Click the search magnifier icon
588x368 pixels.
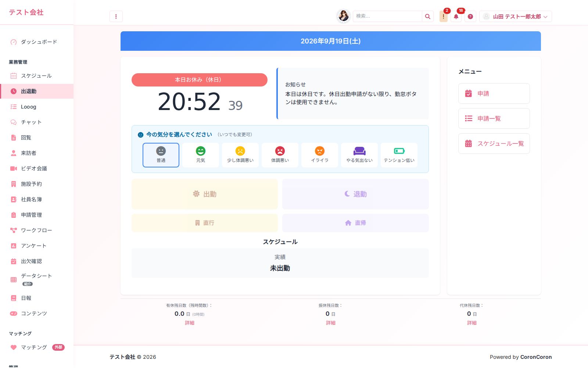pyautogui.click(x=427, y=16)
